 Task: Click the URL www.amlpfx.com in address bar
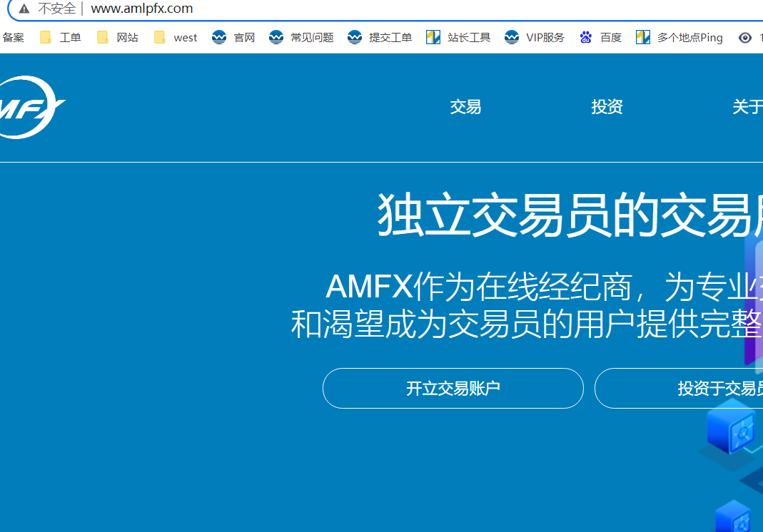(142, 9)
